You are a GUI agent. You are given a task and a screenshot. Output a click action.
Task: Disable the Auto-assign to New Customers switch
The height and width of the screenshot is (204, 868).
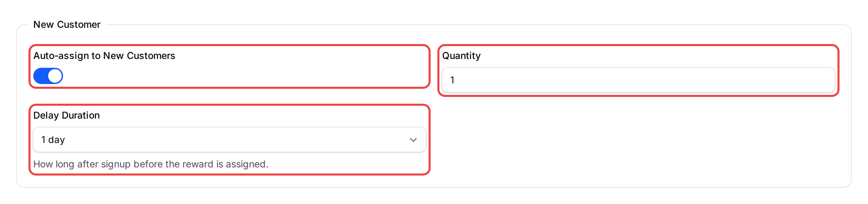pos(47,76)
